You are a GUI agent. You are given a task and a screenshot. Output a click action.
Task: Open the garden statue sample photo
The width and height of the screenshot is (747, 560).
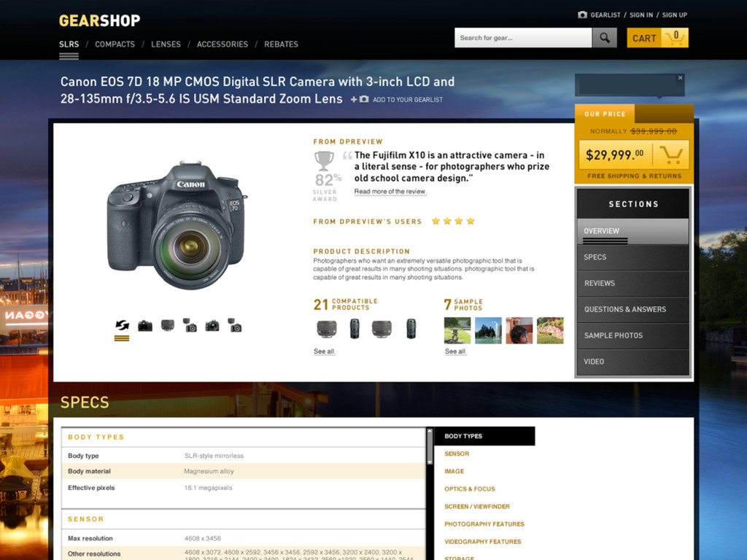pyautogui.click(x=457, y=330)
